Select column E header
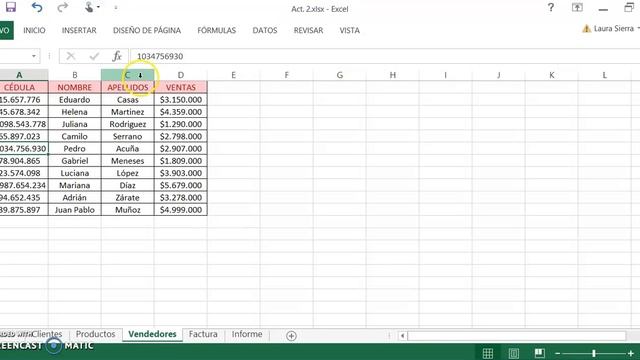640x360 pixels. 233,75
